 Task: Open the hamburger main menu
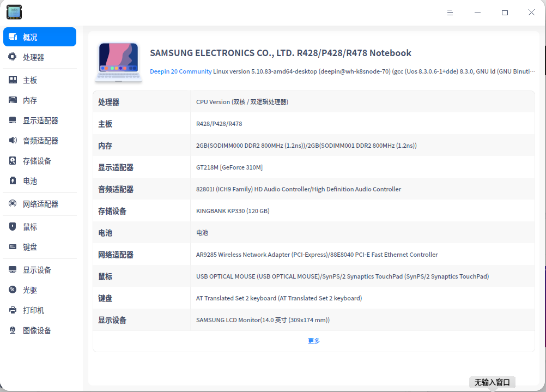(x=450, y=13)
